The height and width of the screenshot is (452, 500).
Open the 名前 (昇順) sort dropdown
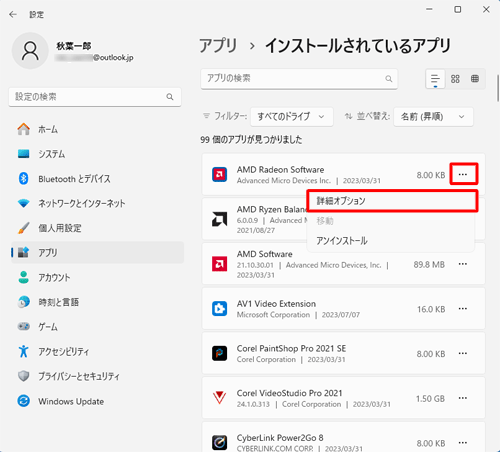[433, 117]
